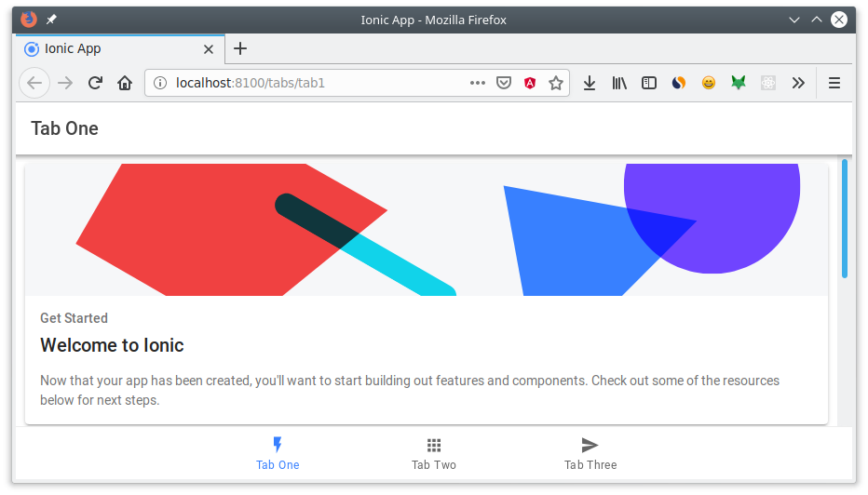Image resolution: width=868 pixels, height=495 pixels.
Task: Bookmark this page with the star
Action: [556, 83]
